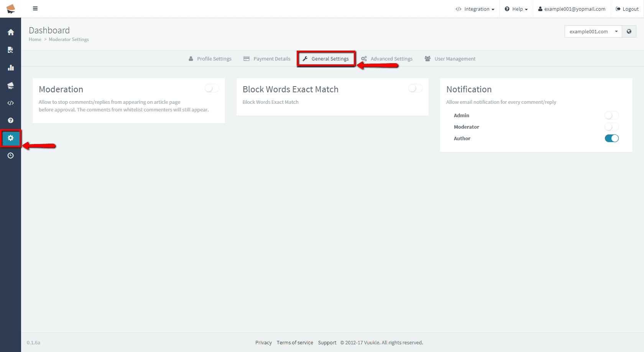Open the Help dropdown in header

pyautogui.click(x=516, y=9)
